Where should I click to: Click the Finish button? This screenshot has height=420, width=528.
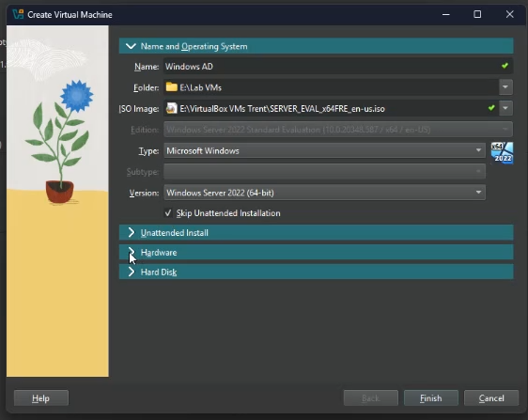tap(431, 398)
